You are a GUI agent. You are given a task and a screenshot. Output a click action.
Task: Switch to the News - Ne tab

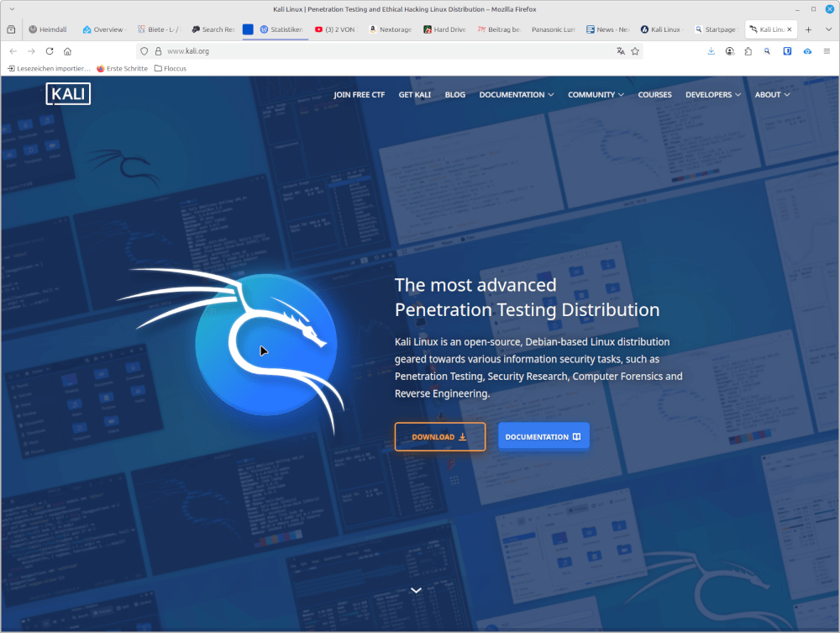(608, 29)
